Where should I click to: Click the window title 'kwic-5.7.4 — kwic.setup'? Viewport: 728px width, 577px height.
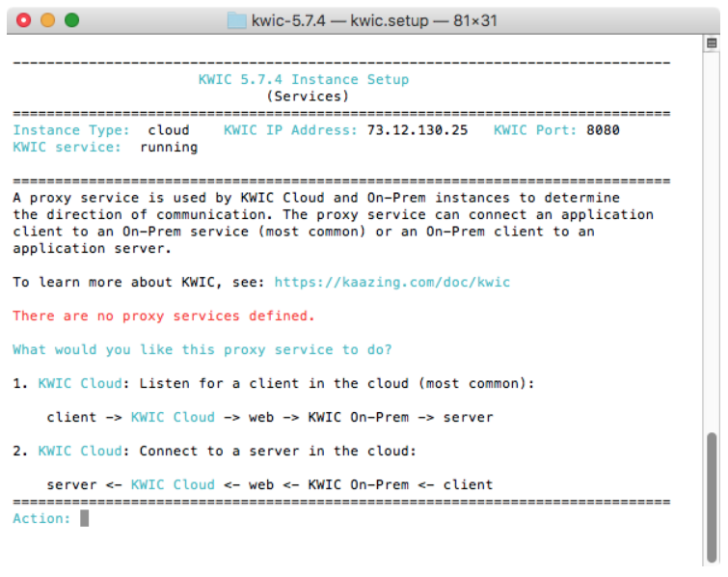click(339, 20)
